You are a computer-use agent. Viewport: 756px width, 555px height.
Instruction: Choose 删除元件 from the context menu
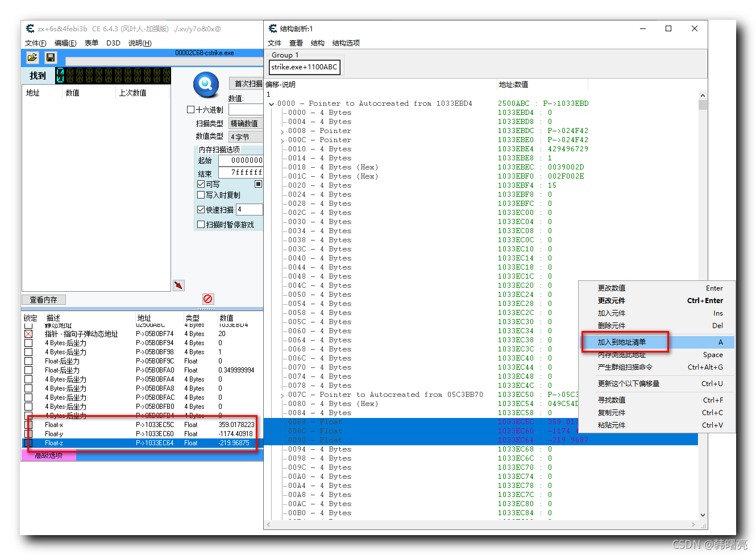(657, 326)
